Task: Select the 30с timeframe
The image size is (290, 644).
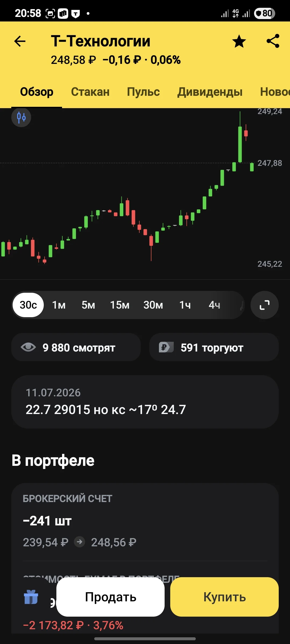Action: click(x=28, y=305)
